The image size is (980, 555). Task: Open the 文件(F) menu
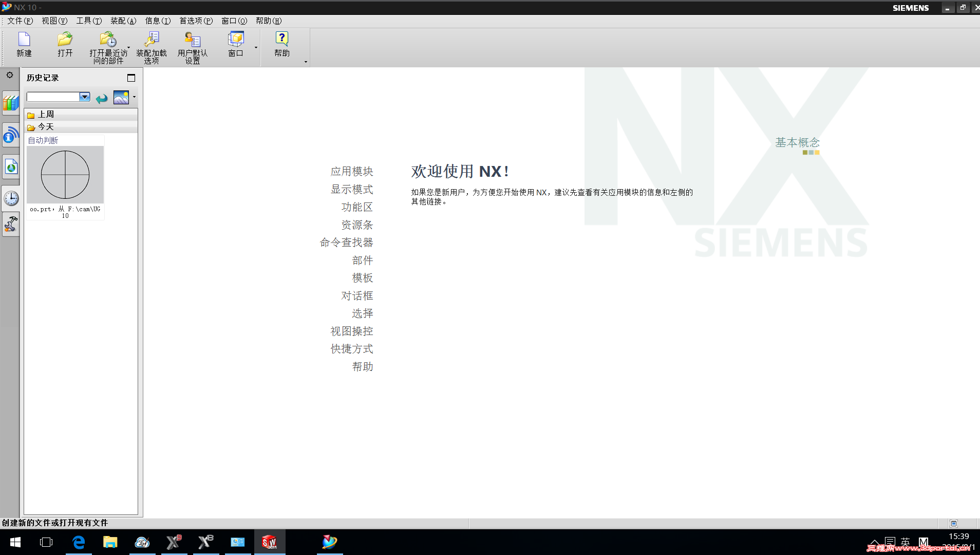point(20,21)
